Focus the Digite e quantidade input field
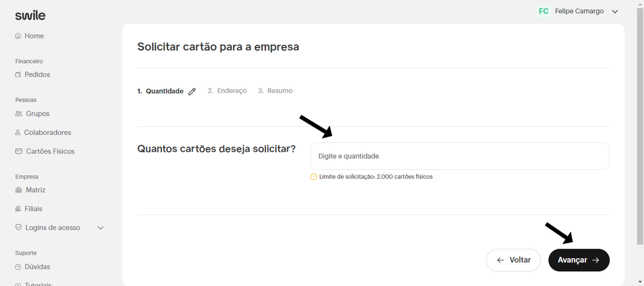The width and height of the screenshot is (644, 286). tap(459, 156)
